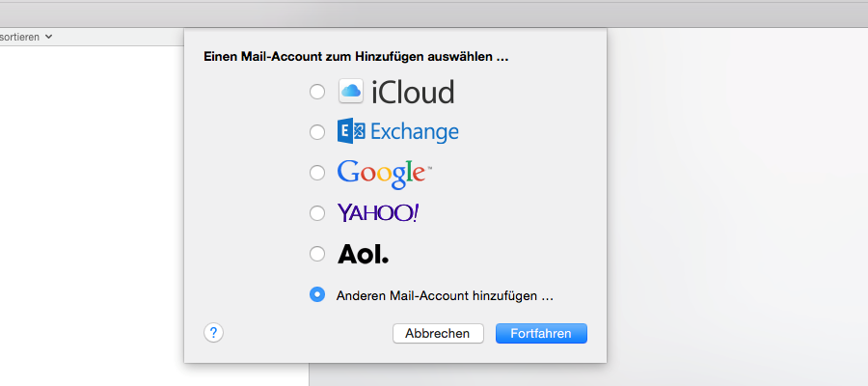
Task: Click the Abbrechen button
Action: click(x=438, y=333)
